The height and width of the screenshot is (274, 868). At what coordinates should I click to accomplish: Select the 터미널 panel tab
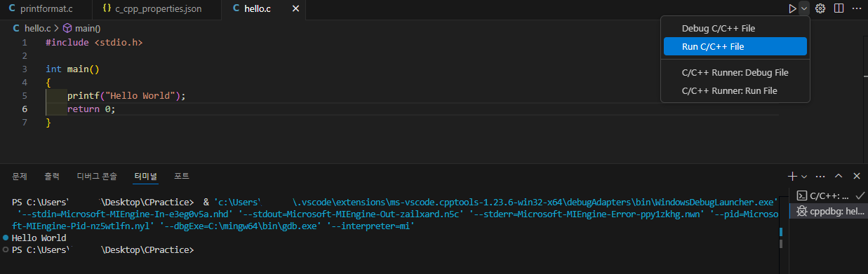[x=146, y=176]
